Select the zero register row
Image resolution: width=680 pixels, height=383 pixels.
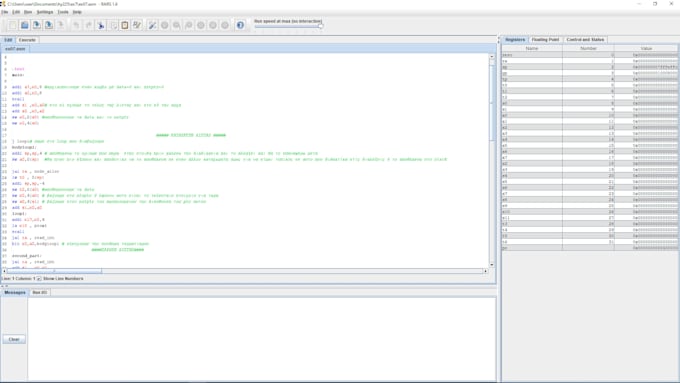[590, 55]
